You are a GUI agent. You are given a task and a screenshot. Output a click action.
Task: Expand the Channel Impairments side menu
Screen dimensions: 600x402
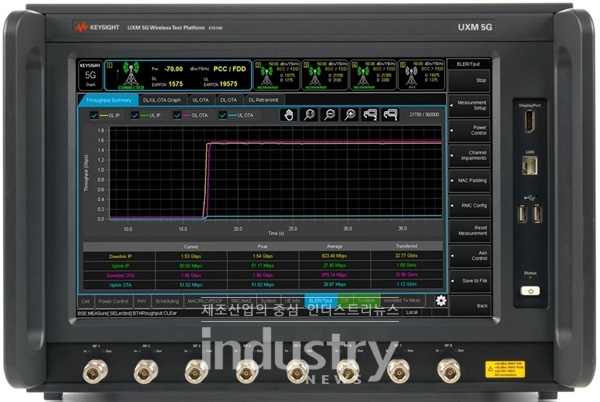pos(472,156)
